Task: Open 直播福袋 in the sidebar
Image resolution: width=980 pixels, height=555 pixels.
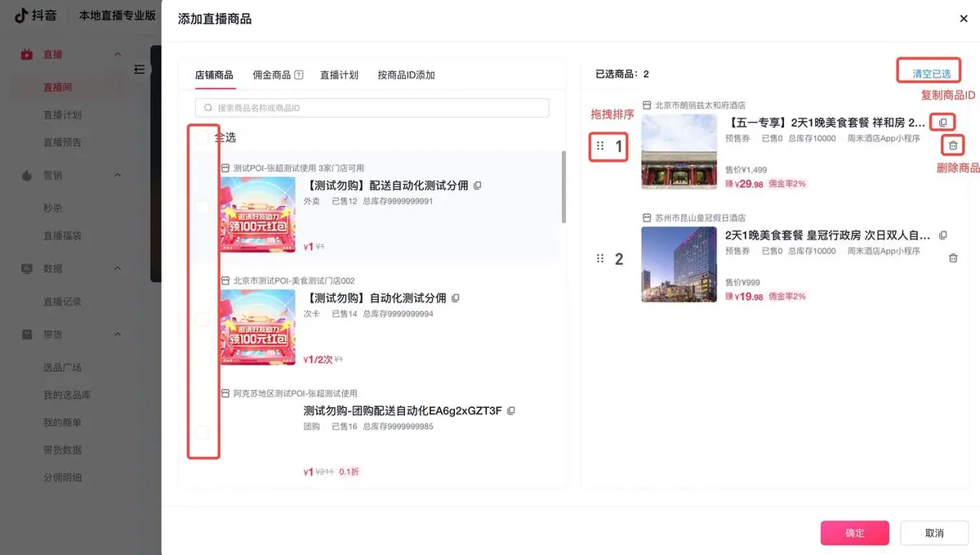Action: pos(63,236)
